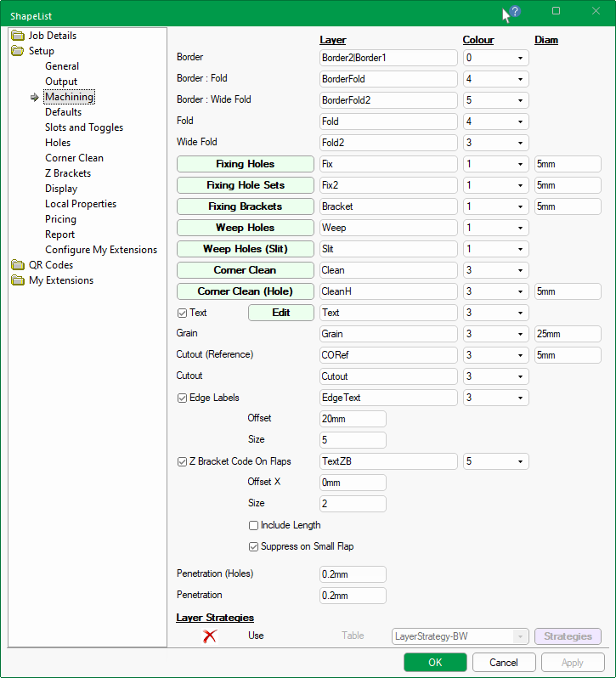Uncheck Suppress on Small Flap

click(253, 547)
